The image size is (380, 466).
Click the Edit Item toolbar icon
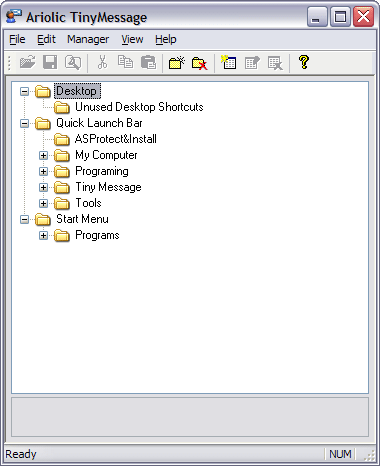(252, 62)
